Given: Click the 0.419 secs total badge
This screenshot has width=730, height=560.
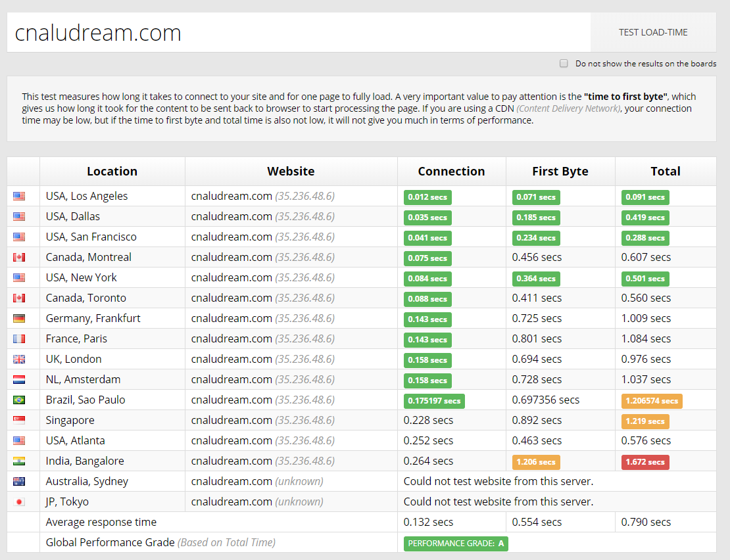Looking at the screenshot, I should pos(645,218).
